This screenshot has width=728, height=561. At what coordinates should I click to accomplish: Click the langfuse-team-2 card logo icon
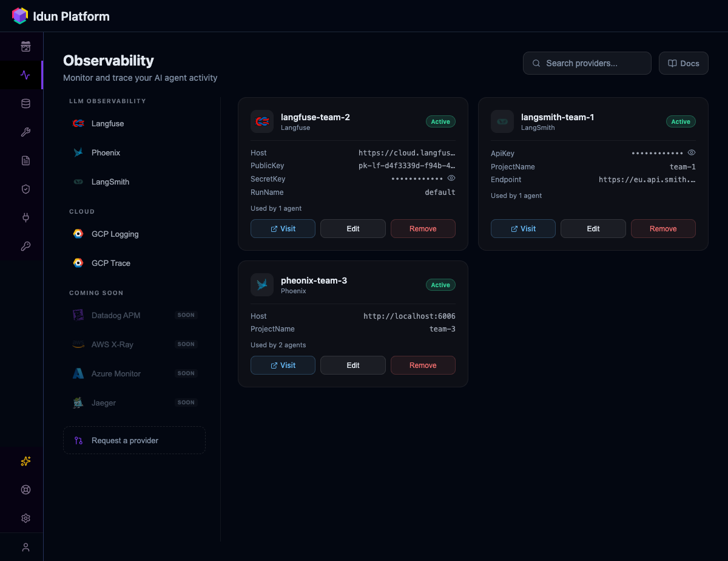(262, 121)
